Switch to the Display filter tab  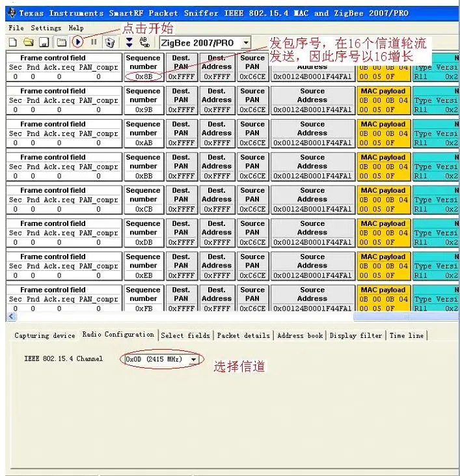pos(356,335)
